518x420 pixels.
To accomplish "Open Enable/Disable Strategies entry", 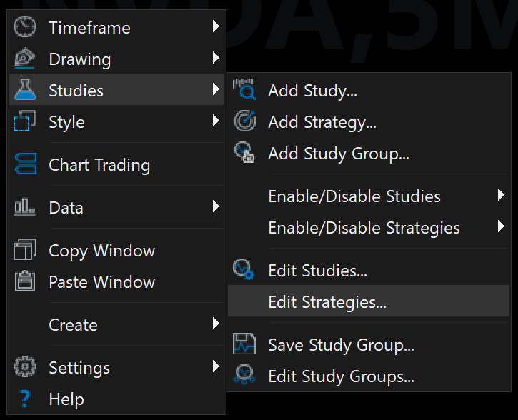I will pyautogui.click(x=369, y=227).
